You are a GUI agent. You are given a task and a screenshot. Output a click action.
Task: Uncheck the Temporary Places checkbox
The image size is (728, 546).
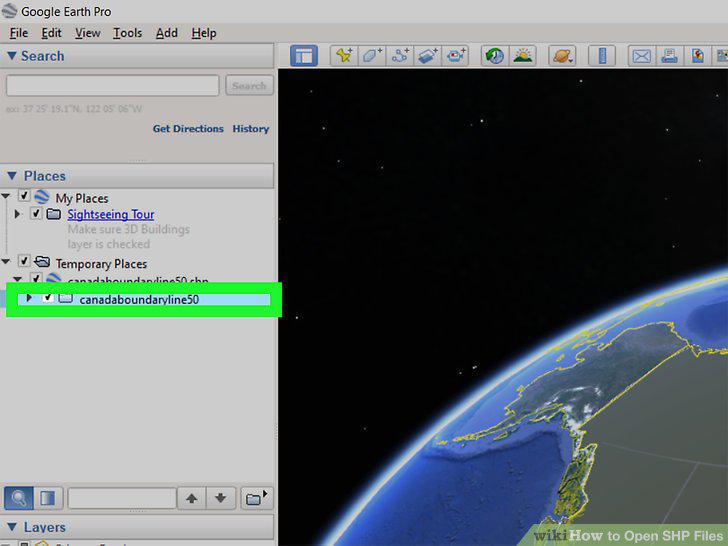coord(24,261)
